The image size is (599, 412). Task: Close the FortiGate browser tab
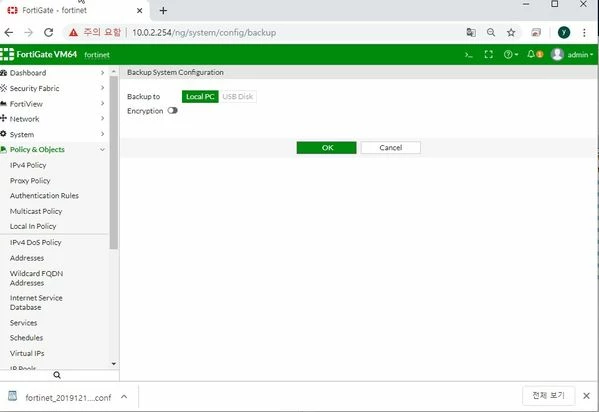coord(139,10)
